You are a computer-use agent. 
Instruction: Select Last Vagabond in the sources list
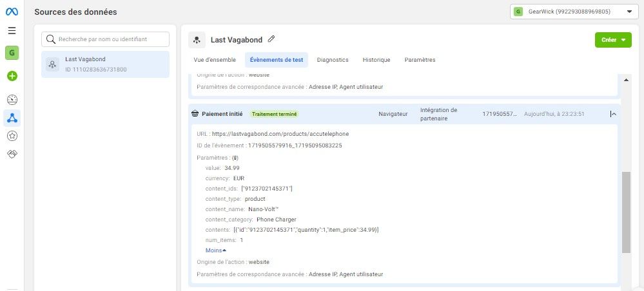click(105, 64)
